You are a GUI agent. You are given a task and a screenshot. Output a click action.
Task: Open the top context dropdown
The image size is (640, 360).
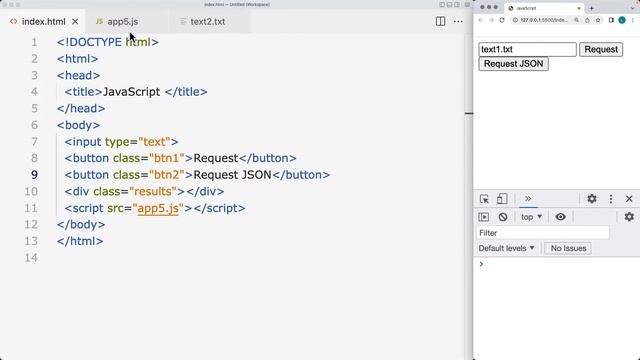[x=531, y=217]
